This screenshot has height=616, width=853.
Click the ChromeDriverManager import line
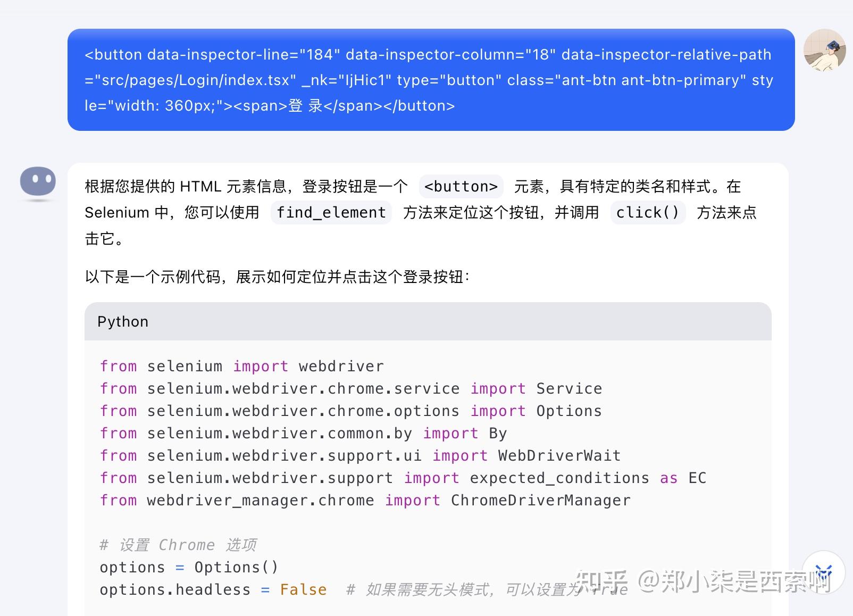pos(365,501)
